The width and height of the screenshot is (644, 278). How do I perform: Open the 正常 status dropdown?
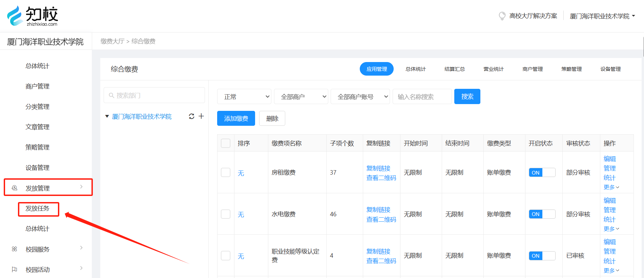click(x=244, y=97)
